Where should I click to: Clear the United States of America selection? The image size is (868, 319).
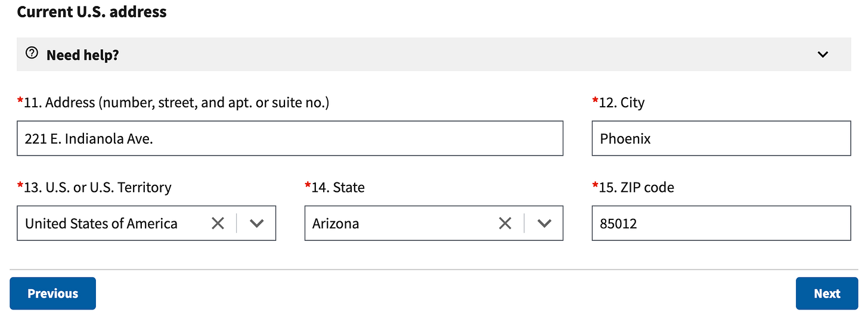click(218, 223)
